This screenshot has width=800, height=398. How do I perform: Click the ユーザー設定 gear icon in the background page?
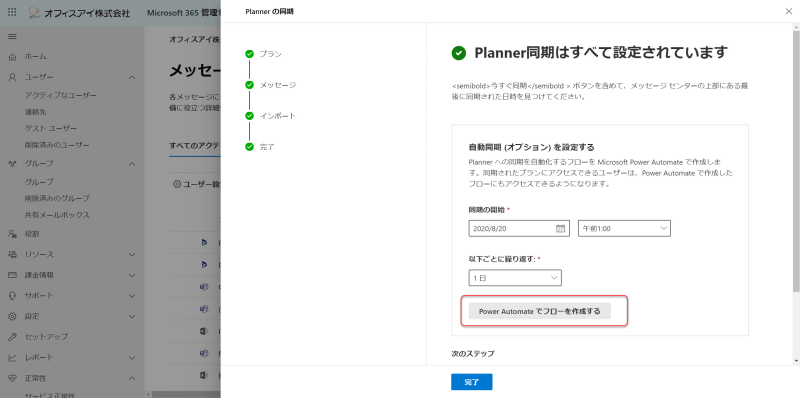pyautogui.click(x=177, y=184)
